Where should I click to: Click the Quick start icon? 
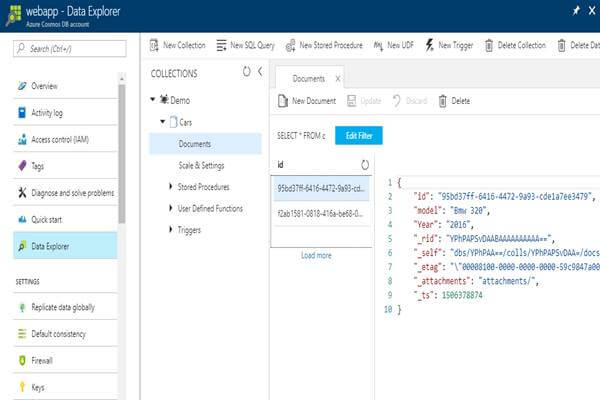coord(22,219)
